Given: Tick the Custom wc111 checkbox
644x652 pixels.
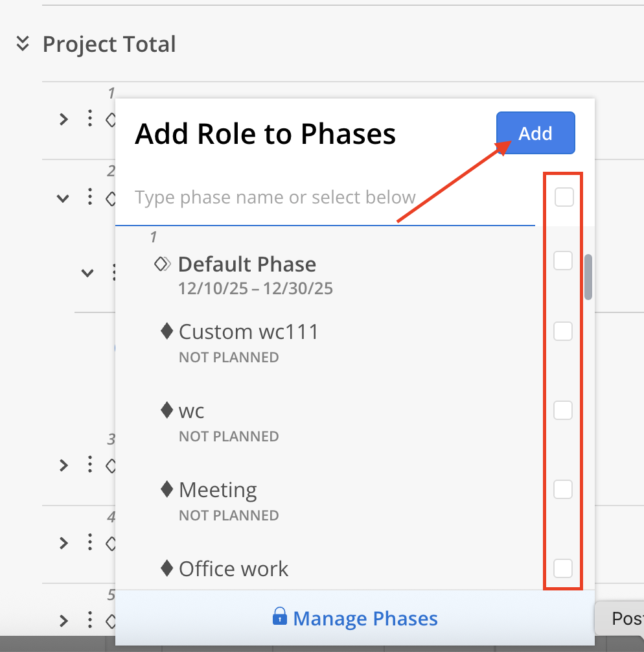Looking at the screenshot, I should 563,331.
